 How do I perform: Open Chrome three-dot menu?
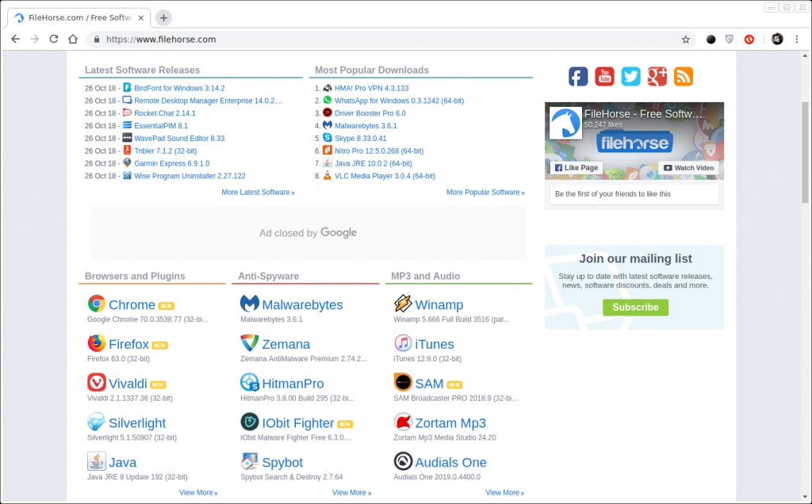(797, 39)
